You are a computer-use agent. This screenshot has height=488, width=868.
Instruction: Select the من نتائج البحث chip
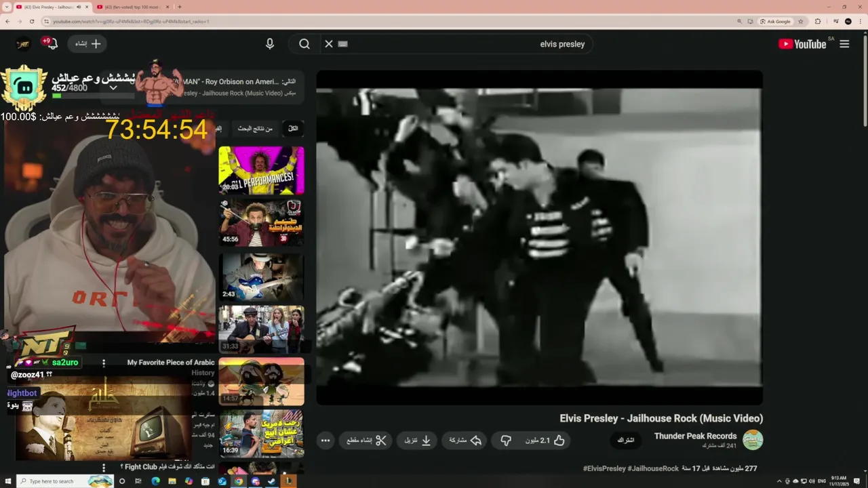click(255, 128)
